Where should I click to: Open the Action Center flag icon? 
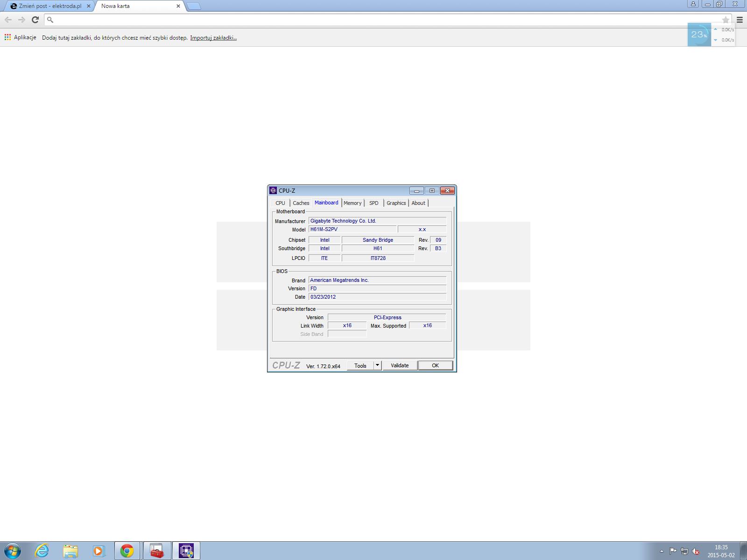[x=673, y=551]
